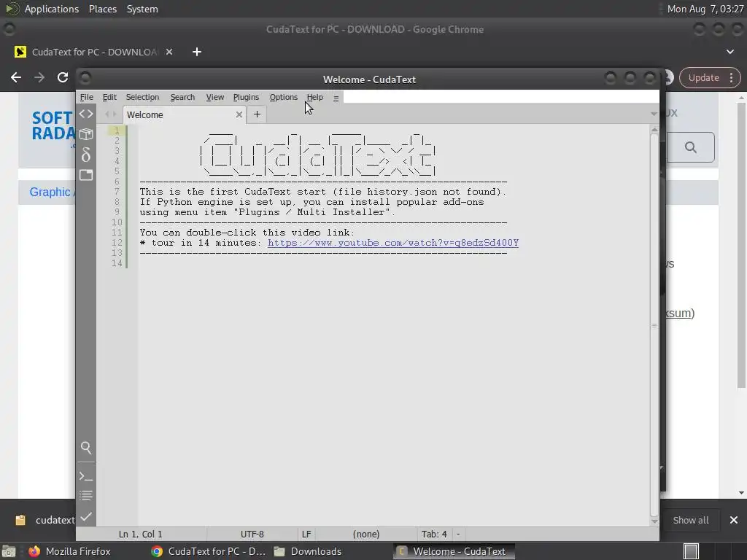
Task: Click the next tab arrow in CudaText
Action: 115,114
